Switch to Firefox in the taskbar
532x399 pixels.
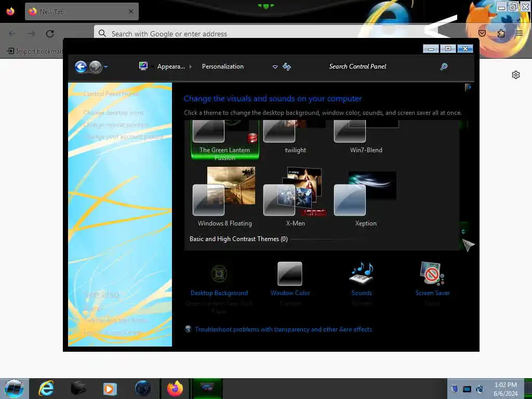(175, 389)
